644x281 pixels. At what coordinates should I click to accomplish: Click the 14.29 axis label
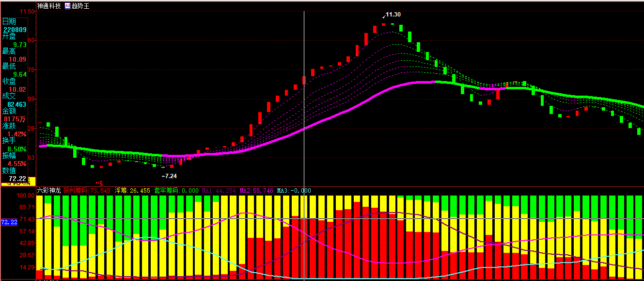coord(26,267)
